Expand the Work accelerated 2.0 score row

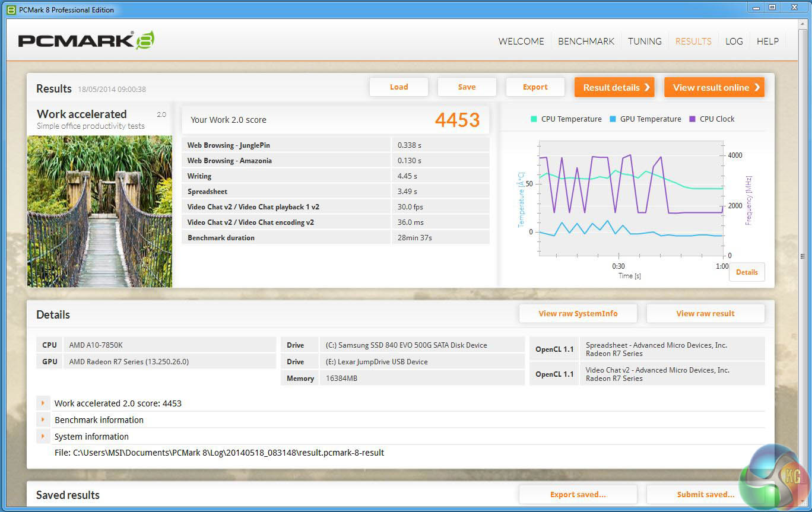click(x=43, y=403)
